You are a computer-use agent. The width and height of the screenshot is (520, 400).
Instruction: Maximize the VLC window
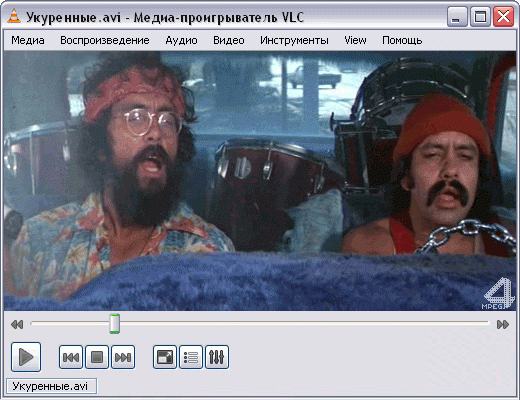480,16
